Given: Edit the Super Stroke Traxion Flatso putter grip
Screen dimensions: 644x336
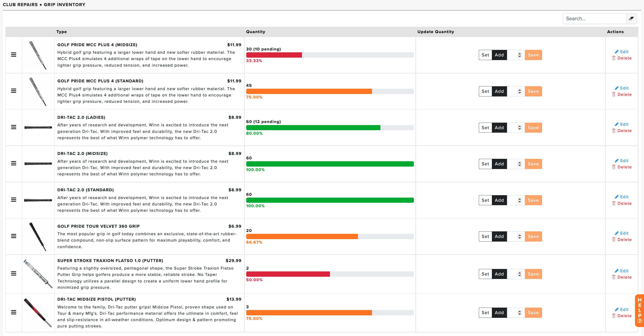Looking at the screenshot, I should click(x=622, y=271).
